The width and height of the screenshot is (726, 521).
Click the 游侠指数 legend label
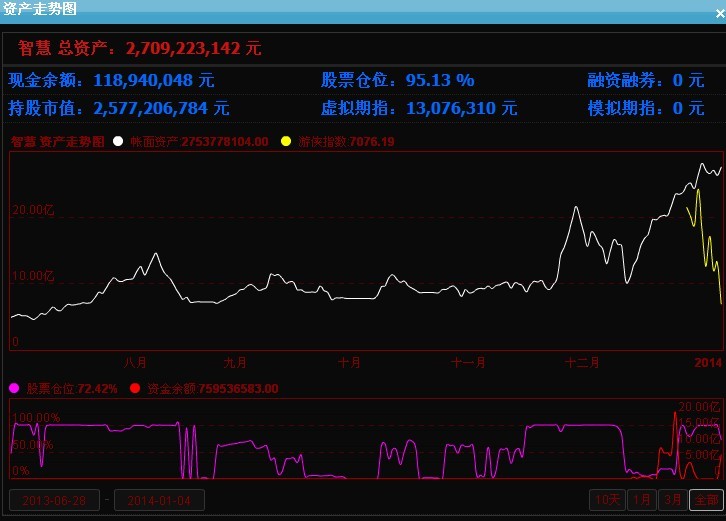(x=346, y=142)
